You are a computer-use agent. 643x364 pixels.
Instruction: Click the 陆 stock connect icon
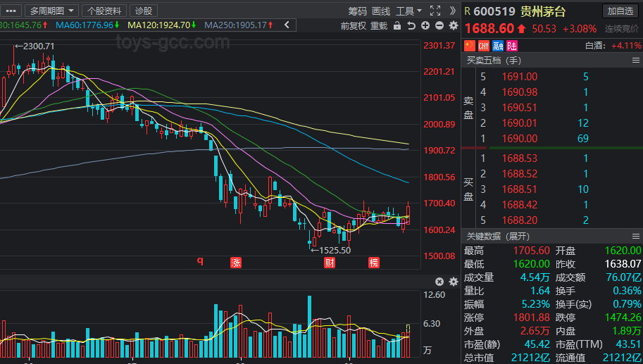[512, 46]
